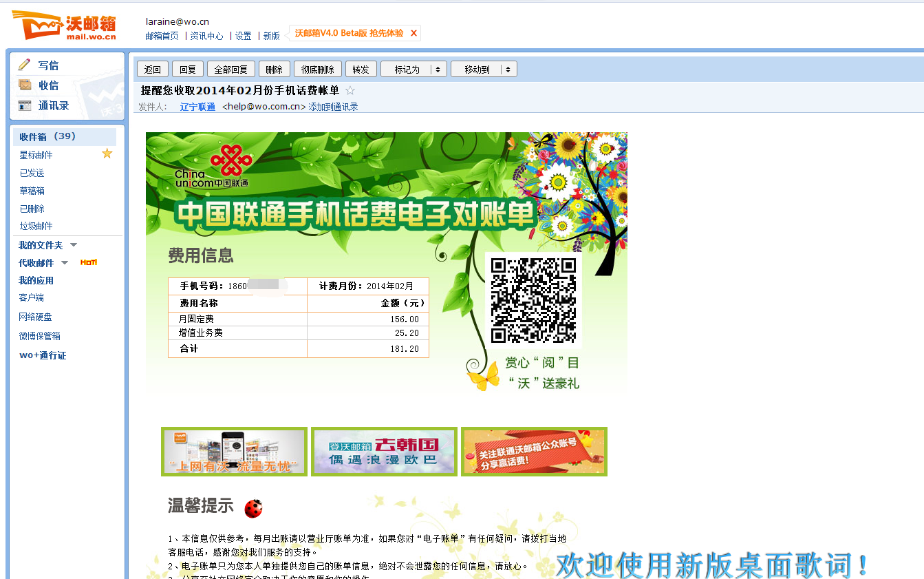The width and height of the screenshot is (924, 579).
Task: Open 收件箱 (39) folder
Action: (x=64, y=136)
